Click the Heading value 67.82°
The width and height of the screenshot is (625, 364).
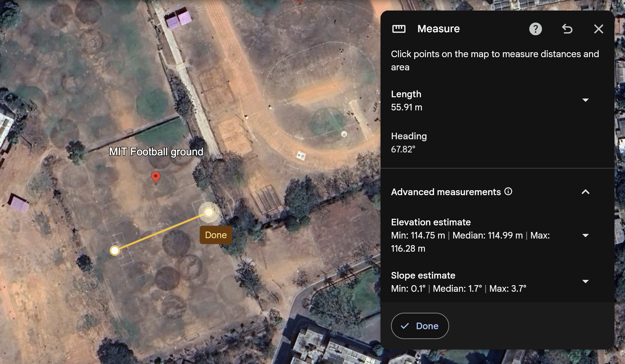coord(404,149)
